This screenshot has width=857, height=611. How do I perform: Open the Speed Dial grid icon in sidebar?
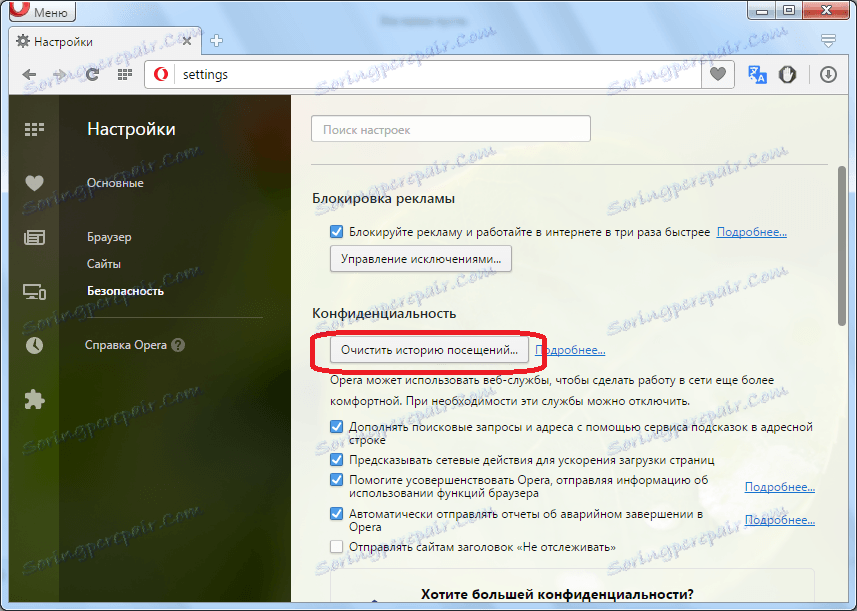pyautogui.click(x=34, y=129)
